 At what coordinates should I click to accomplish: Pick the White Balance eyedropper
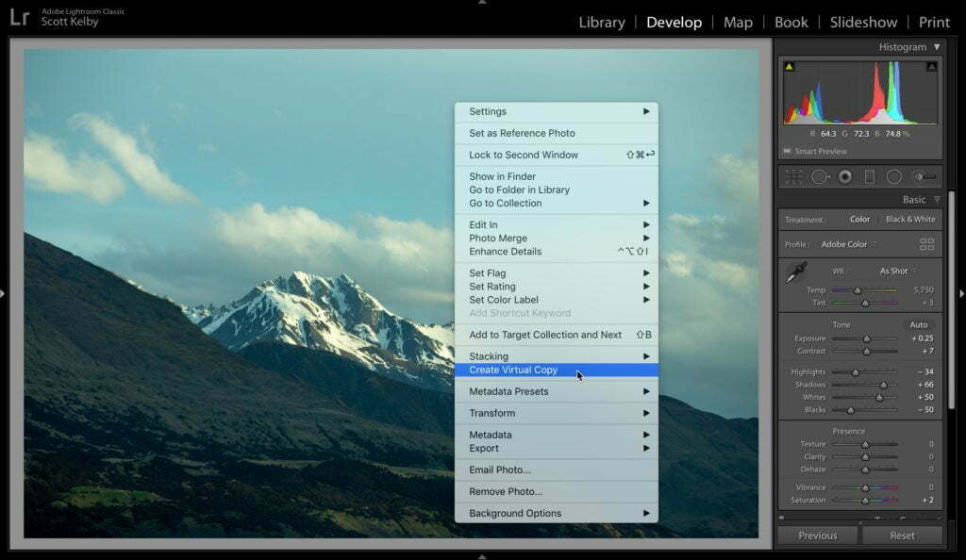pyautogui.click(x=797, y=273)
